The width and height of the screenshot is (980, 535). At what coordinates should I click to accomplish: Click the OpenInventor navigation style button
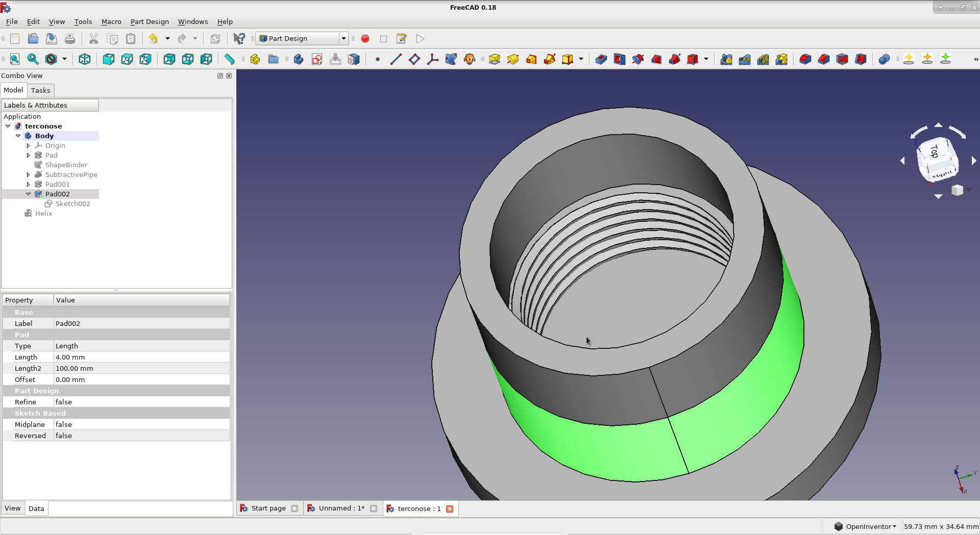(x=865, y=526)
